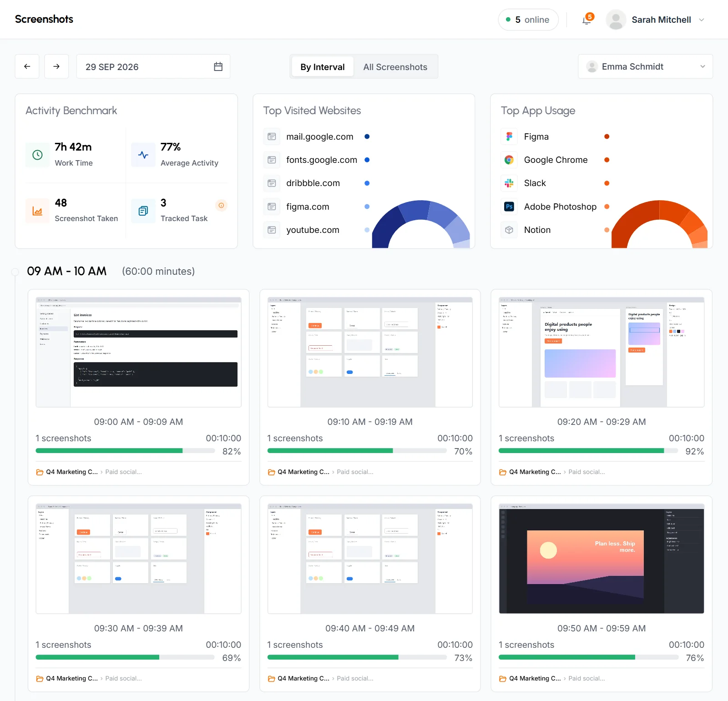Go to the next day arrow
Image resolution: width=728 pixels, height=701 pixels.
pyautogui.click(x=56, y=66)
